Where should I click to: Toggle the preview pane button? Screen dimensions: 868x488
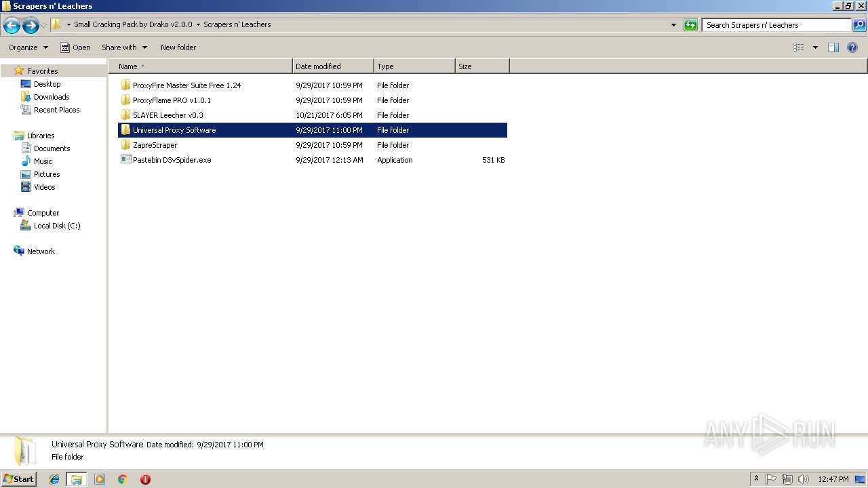(833, 47)
